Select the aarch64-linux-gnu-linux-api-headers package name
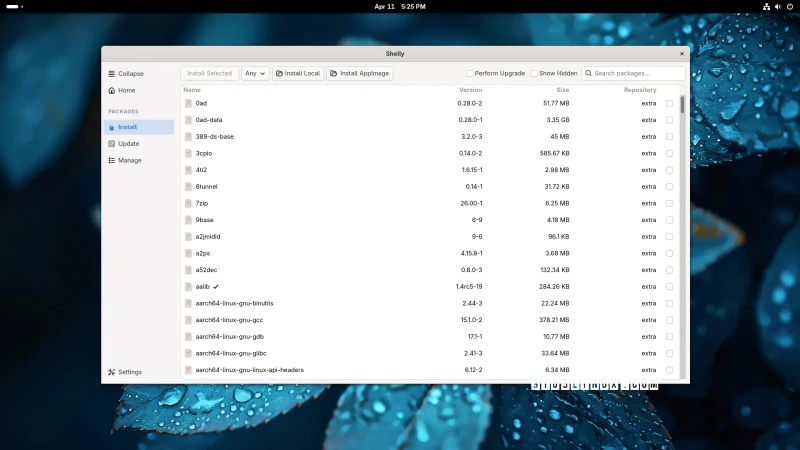 point(249,370)
